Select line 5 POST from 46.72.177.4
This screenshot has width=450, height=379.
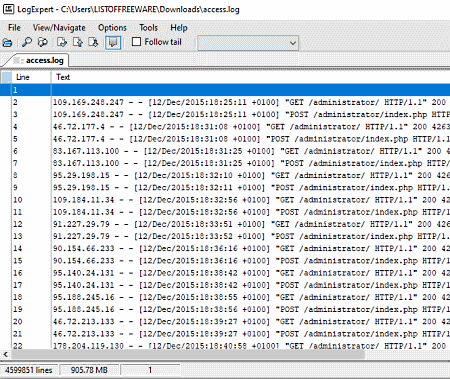click(225, 139)
